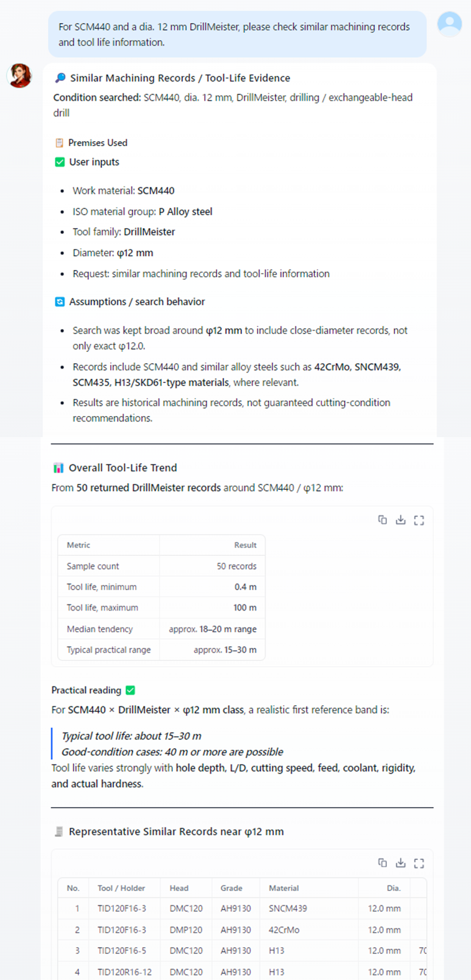This screenshot has width=471, height=980.
Task: Open the assistant avatar with red hair
Action: pyautogui.click(x=19, y=75)
